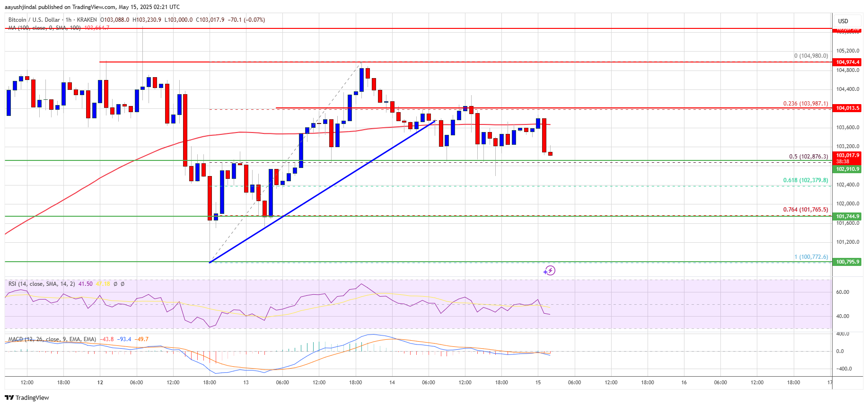Click the 1h interval label

coord(69,20)
